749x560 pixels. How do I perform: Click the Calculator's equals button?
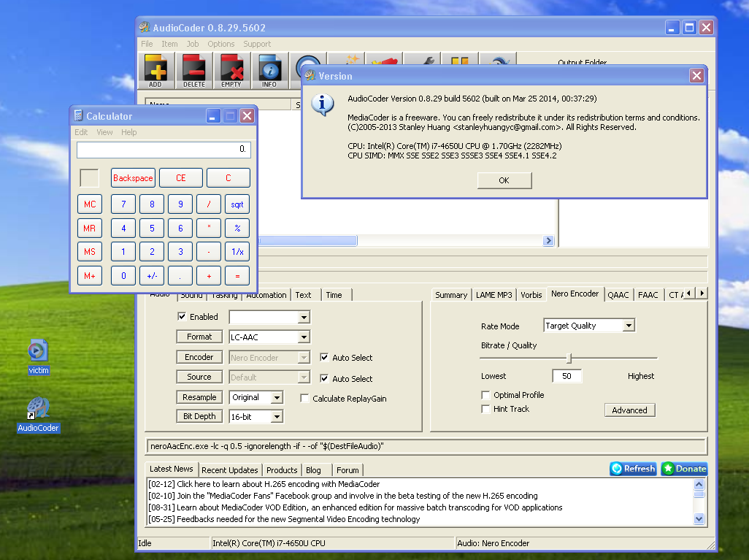click(237, 276)
